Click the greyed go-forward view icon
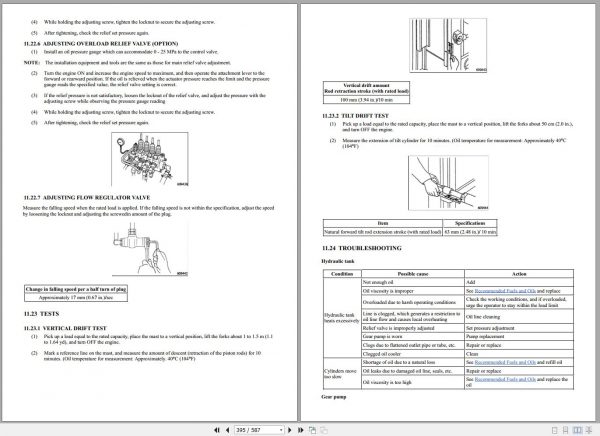This screenshot has width=600, height=436. click(324, 430)
